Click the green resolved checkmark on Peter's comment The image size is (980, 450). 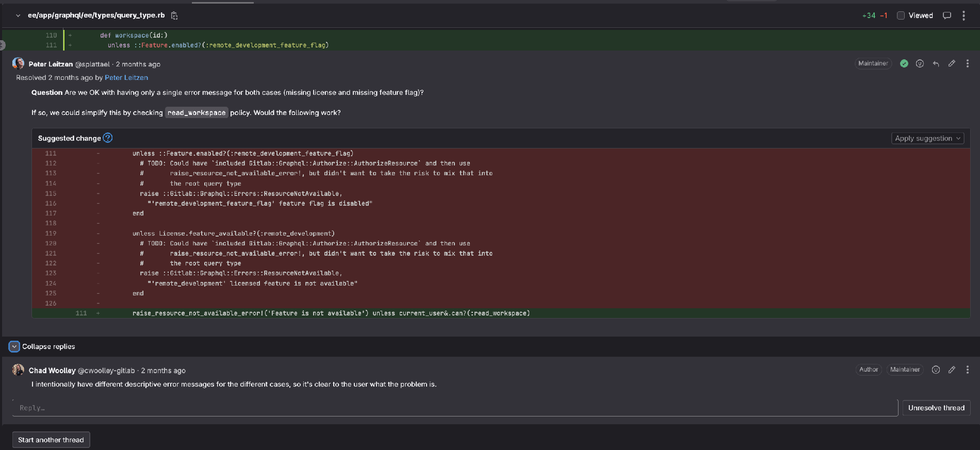click(904, 63)
